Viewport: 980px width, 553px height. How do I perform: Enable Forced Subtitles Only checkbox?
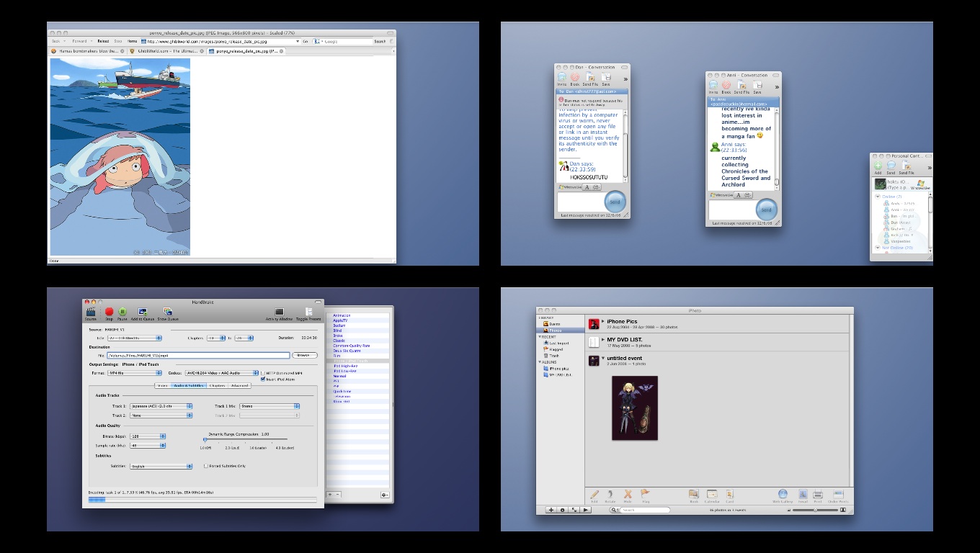pos(205,466)
